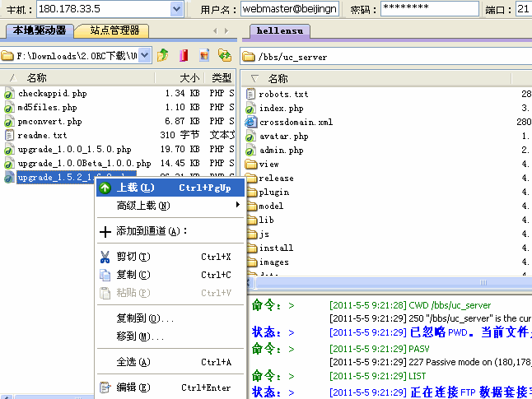Click the plus icon for add to queue

(105, 231)
